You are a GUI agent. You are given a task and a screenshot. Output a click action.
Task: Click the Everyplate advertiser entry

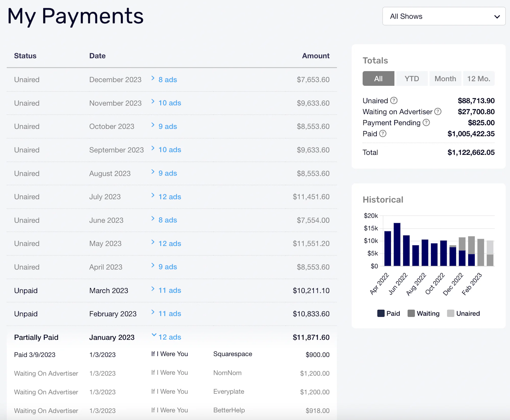coord(229,391)
